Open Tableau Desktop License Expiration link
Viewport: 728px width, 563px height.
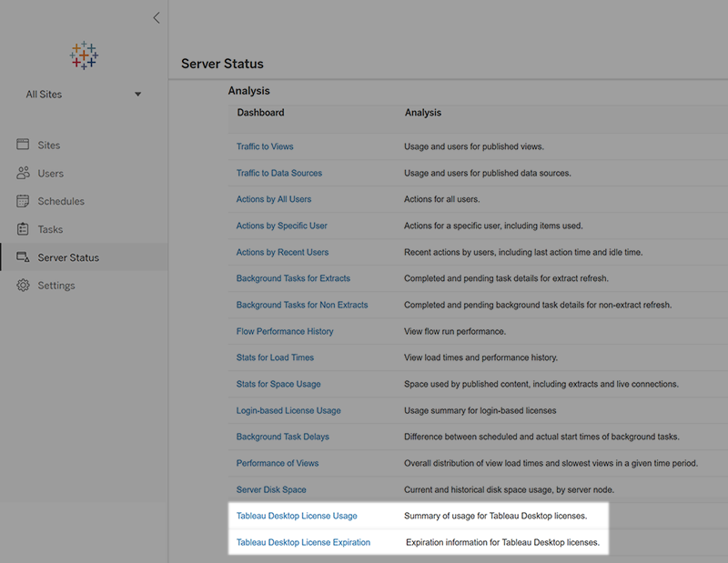(303, 542)
